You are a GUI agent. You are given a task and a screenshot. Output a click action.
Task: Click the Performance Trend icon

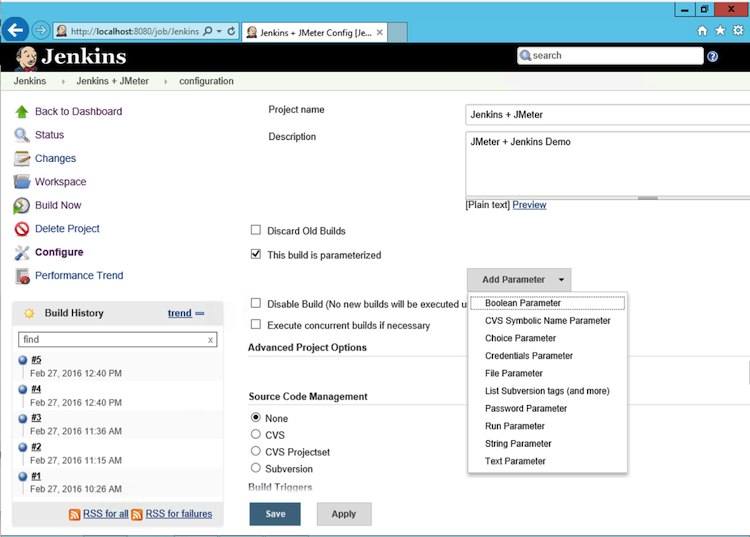tap(22, 276)
